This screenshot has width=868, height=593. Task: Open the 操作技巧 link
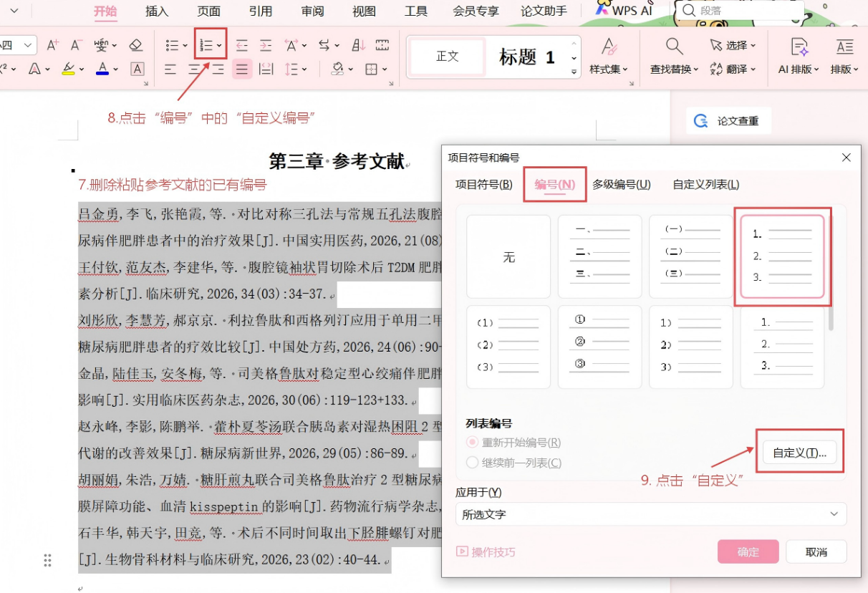(x=486, y=552)
